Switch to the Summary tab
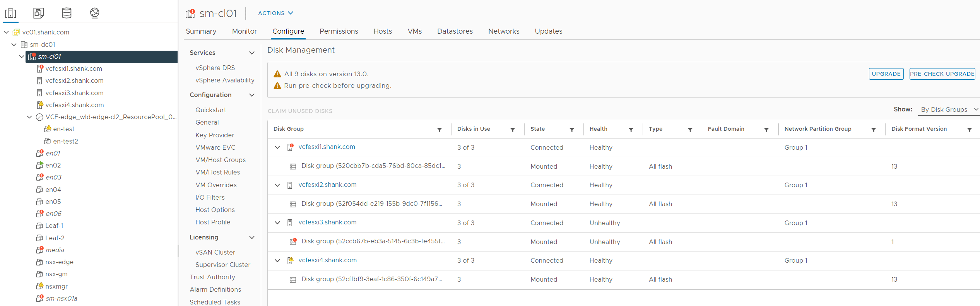 (x=201, y=31)
